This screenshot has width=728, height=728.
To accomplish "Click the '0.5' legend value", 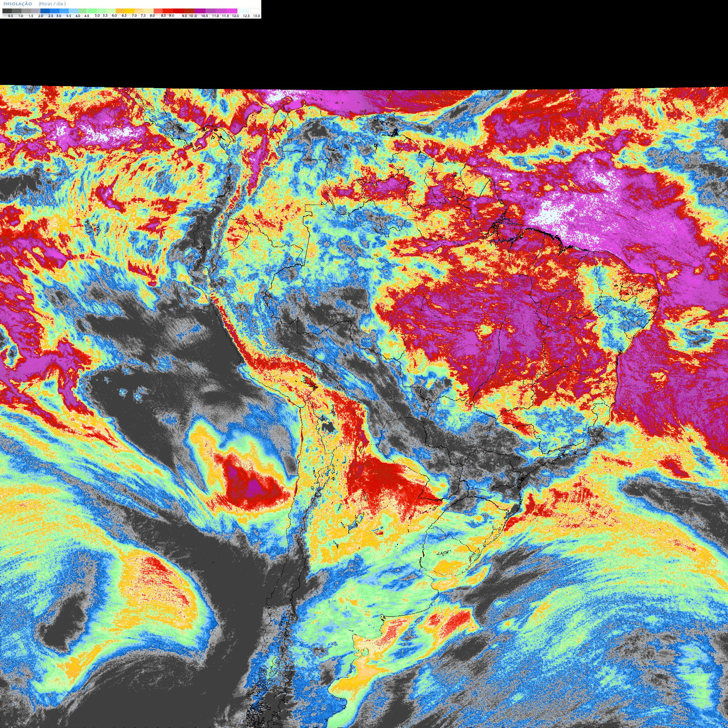I will tap(11, 16).
